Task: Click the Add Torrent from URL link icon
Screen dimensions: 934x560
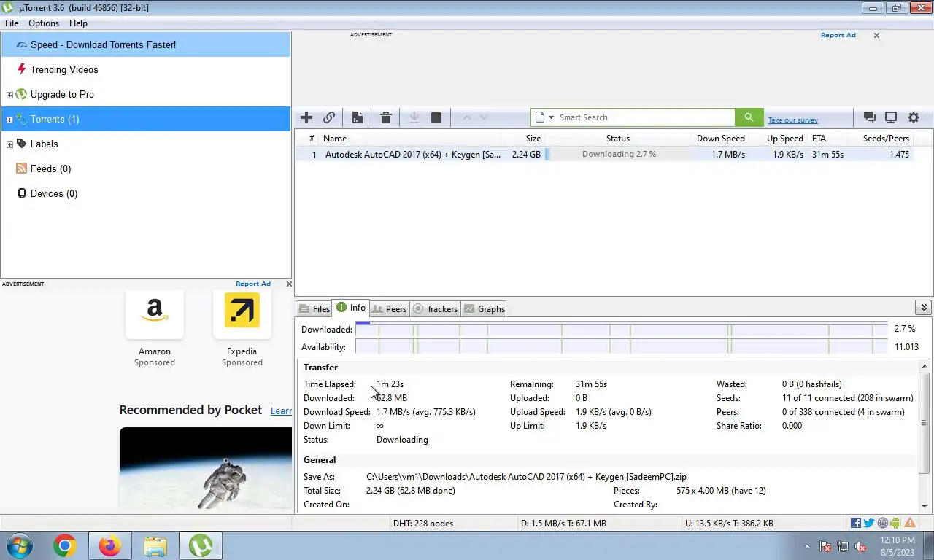Action: [329, 117]
